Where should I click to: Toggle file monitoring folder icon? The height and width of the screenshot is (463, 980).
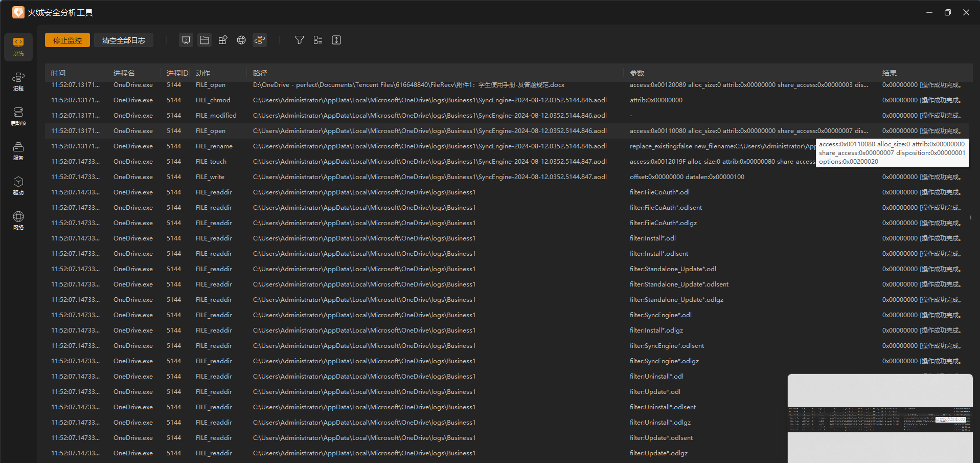coord(204,40)
